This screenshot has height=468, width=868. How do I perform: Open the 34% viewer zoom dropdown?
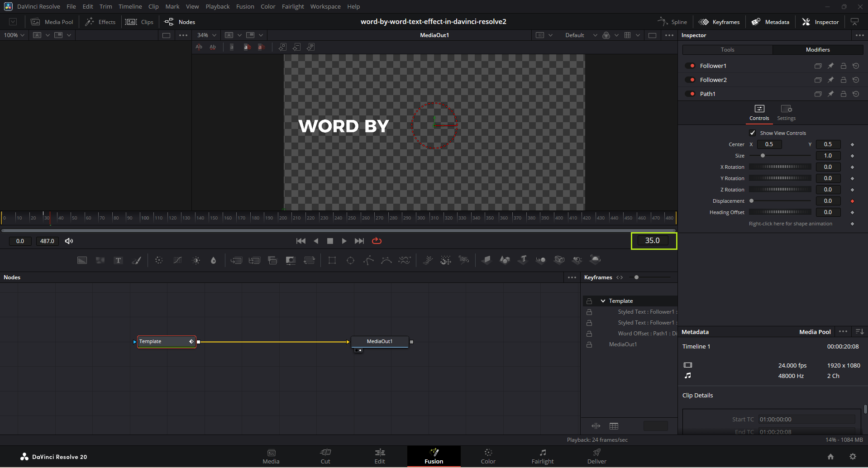[207, 35]
